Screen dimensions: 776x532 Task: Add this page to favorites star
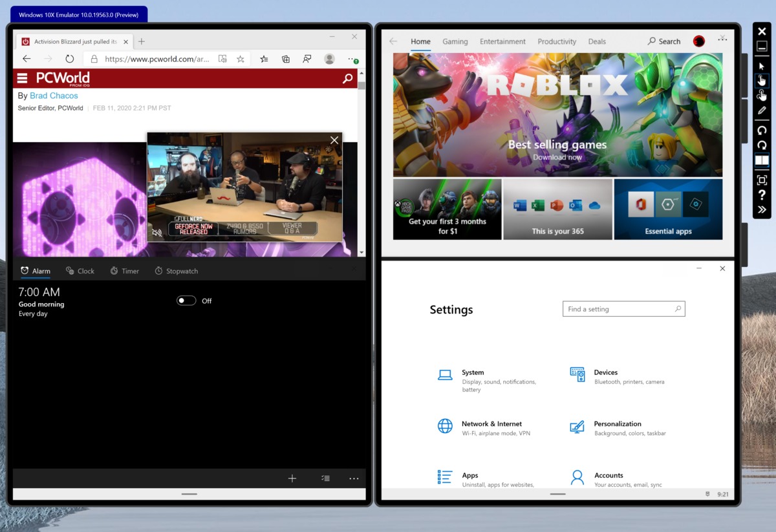click(x=241, y=59)
